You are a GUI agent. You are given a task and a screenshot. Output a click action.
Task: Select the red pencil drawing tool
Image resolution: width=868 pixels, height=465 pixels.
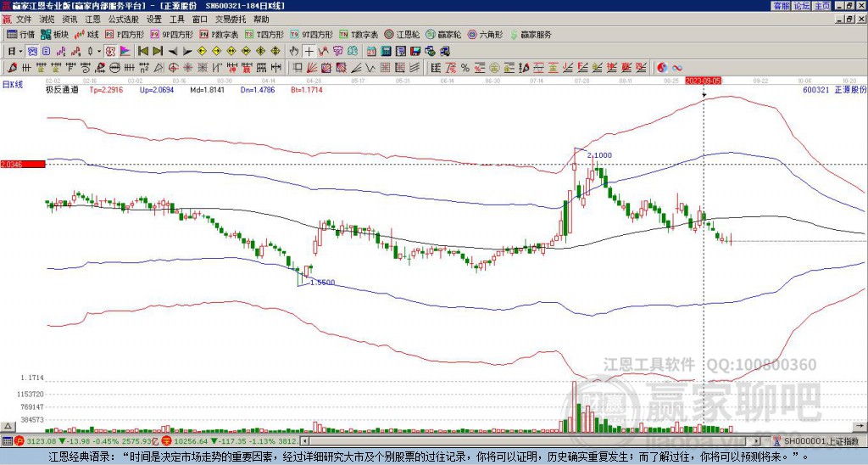[x=12, y=68]
